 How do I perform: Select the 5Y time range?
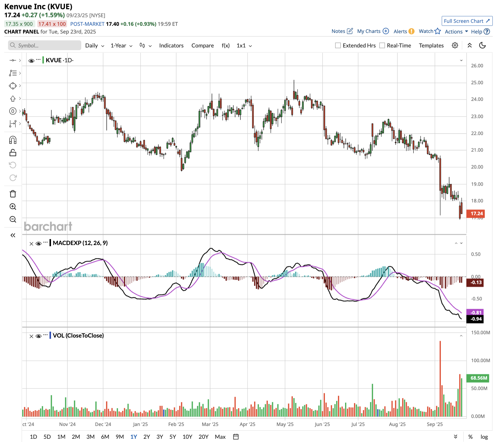(173, 437)
